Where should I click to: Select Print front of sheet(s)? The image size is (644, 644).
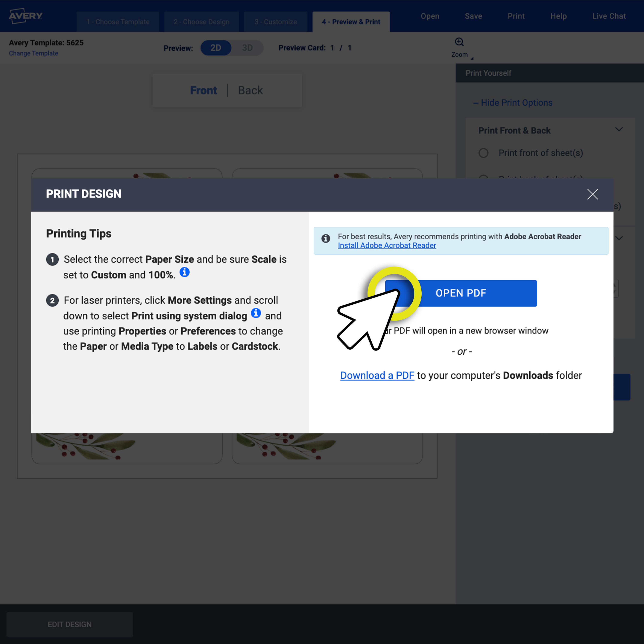pyautogui.click(x=484, y=153)
